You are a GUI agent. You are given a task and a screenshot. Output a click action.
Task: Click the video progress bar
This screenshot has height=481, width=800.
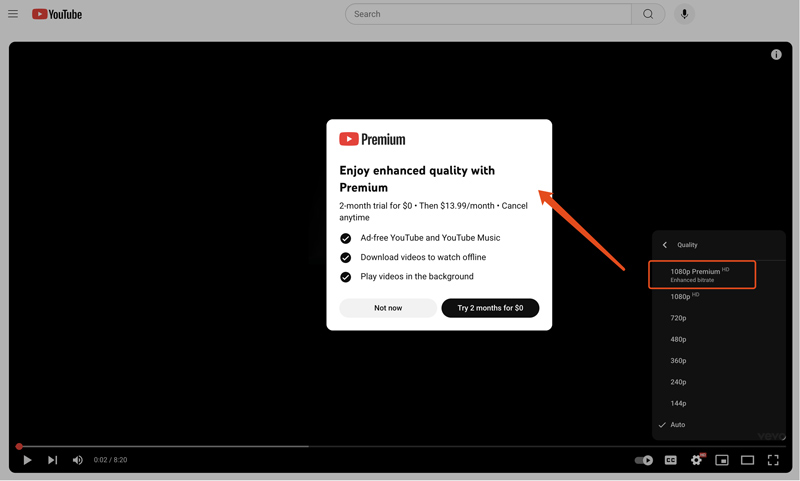pyautogui.click(x=401, y=446)
